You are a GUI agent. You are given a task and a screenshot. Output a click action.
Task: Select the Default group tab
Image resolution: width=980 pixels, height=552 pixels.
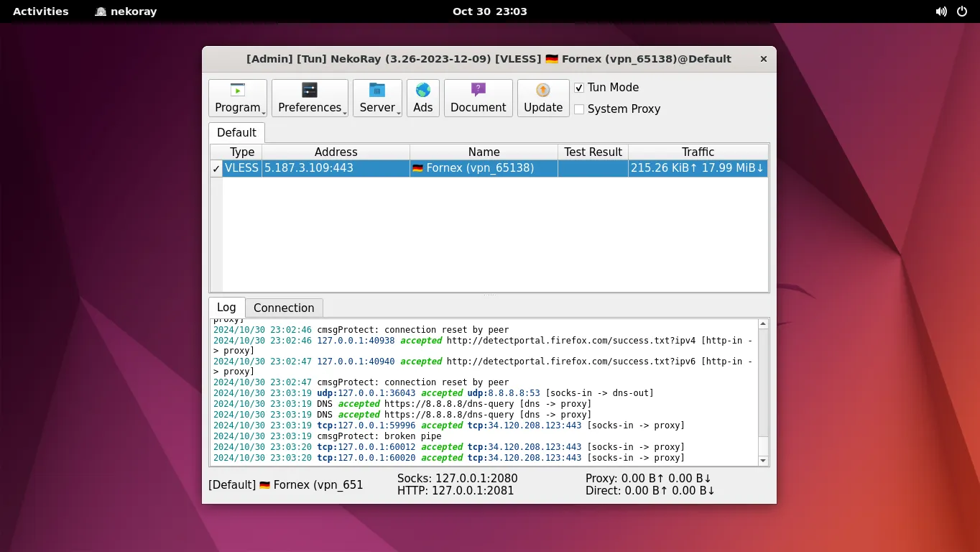236,133
